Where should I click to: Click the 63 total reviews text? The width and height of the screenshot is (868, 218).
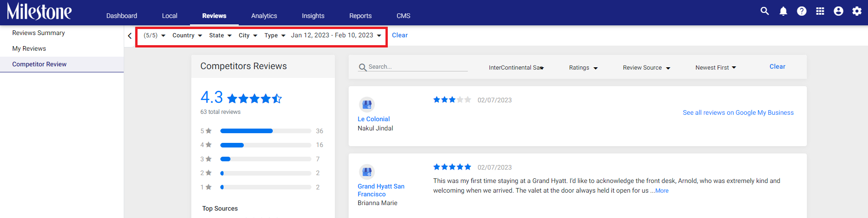[x=220, y=112]
